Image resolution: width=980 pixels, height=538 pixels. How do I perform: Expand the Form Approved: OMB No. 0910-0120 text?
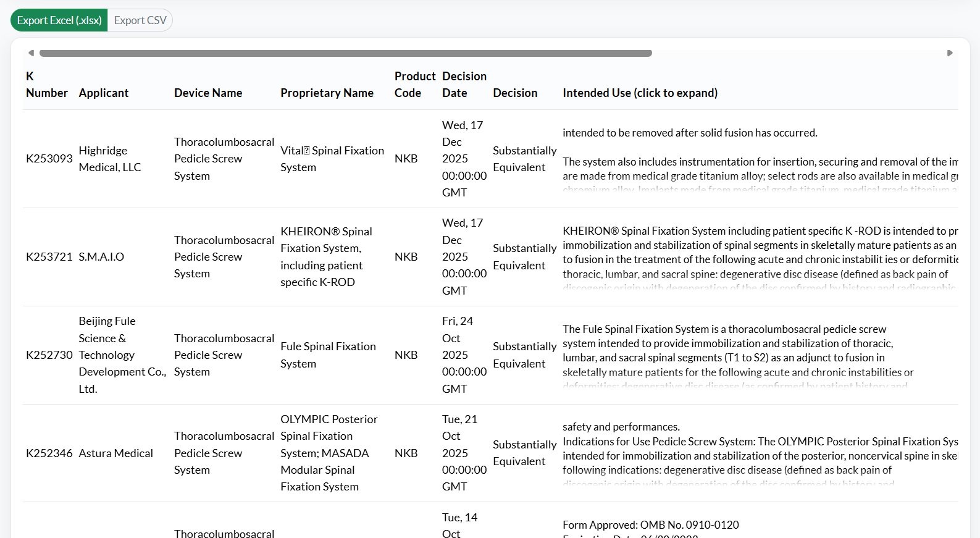pyautogui.click(x=651, y=525)
